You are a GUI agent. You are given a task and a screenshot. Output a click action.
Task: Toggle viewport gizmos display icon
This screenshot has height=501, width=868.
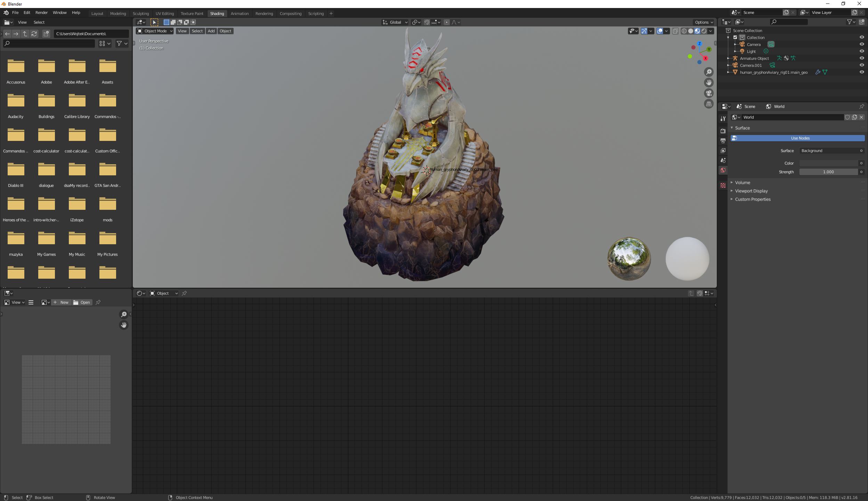click(644, 31)
